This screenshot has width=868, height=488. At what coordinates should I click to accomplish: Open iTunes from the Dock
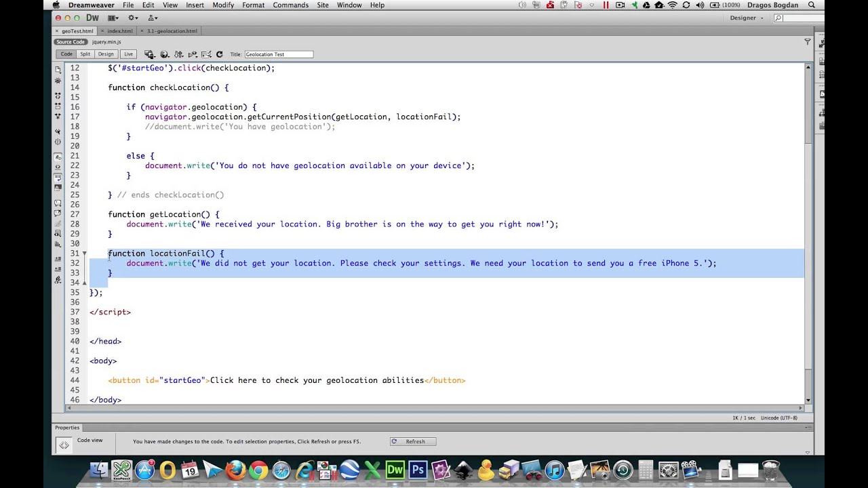click(555, 470)
